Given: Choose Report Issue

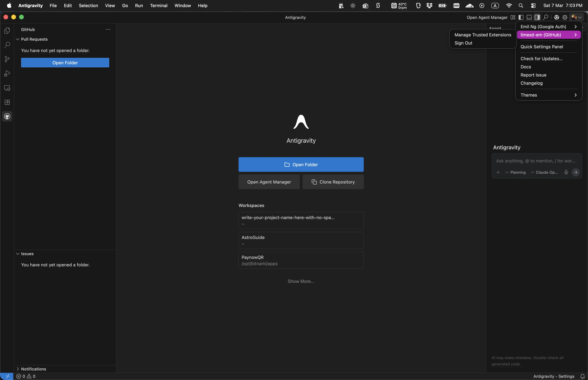Looking at the screenshot, I should click(549, 75).
